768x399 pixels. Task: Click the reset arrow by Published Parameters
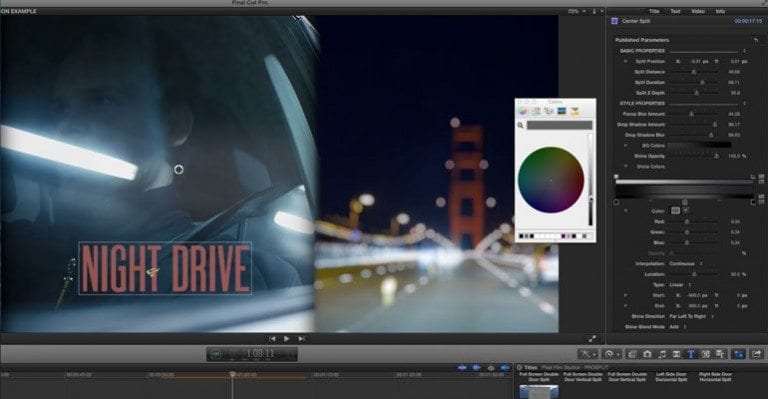coord(756,40)
